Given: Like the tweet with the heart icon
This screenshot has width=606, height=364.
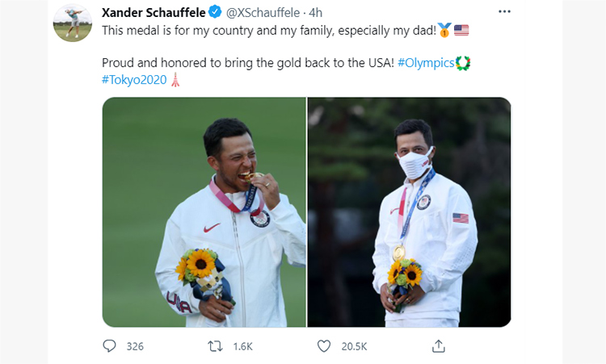Looking at the screenshot, I should point(324,346).
